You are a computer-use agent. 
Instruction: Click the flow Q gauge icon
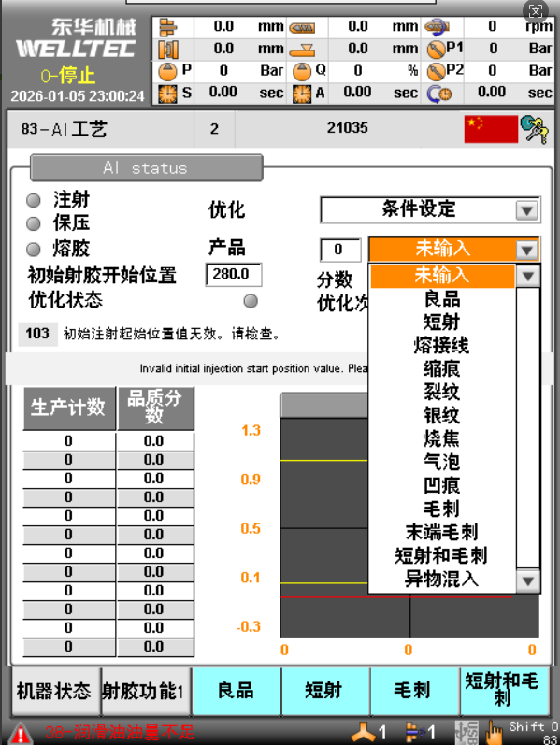tap(302, 72)
